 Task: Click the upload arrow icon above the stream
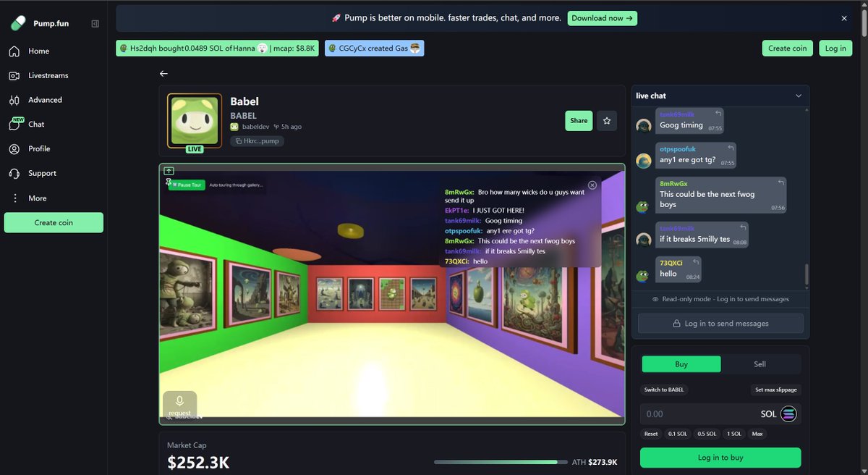pyautogui.click(x=169, y=171)
